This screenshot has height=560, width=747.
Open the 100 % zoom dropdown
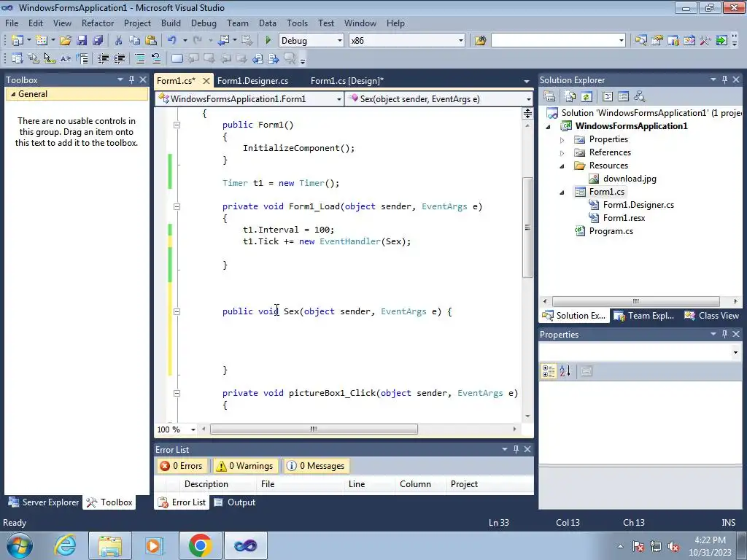tap(193, 429)
